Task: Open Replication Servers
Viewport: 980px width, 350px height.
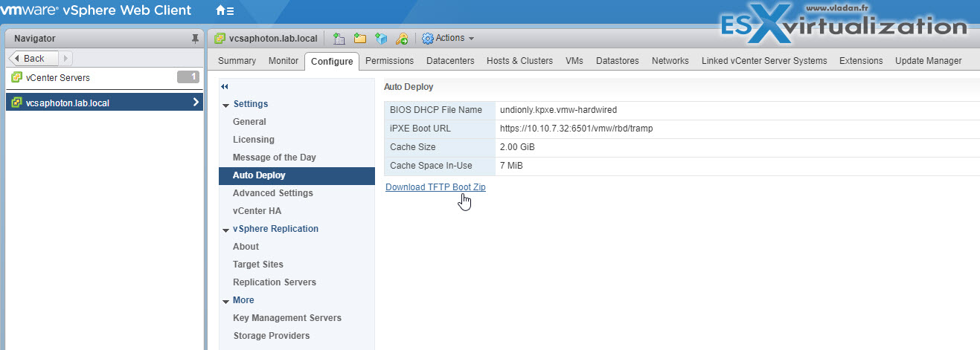Action: click(275, 282)
